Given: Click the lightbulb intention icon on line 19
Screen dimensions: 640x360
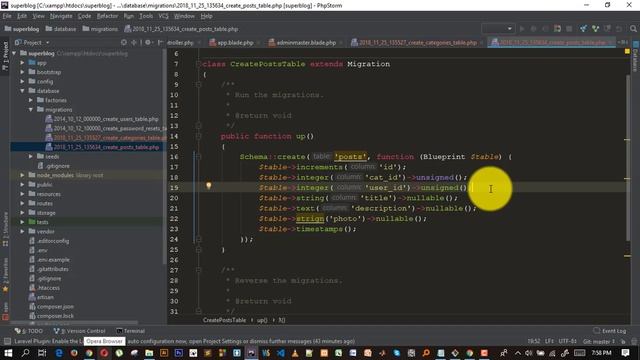Looking at the screenshot, I should click(x=209, y=186).
